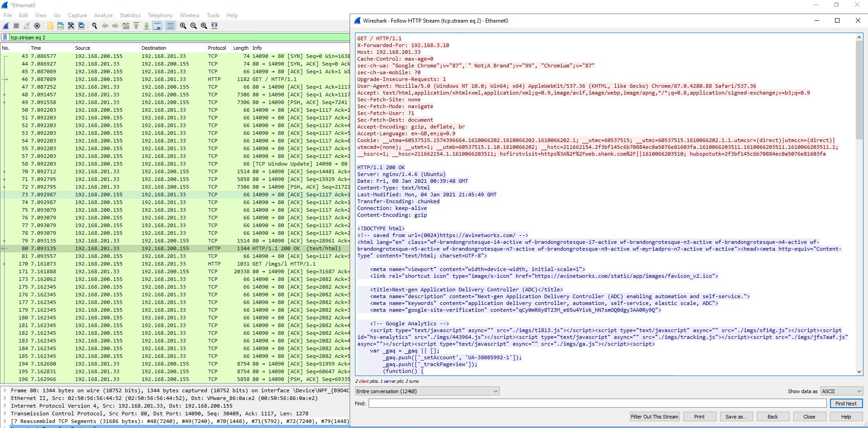
Task: Open the Show data as ASCII dropdown
Action: coord(841,391)
